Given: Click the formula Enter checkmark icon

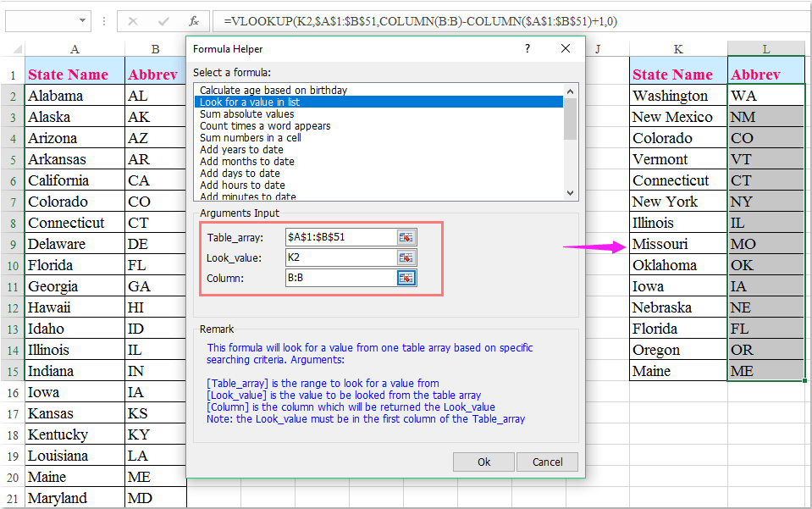Looking at the screenshot, I should pos(162,20).
